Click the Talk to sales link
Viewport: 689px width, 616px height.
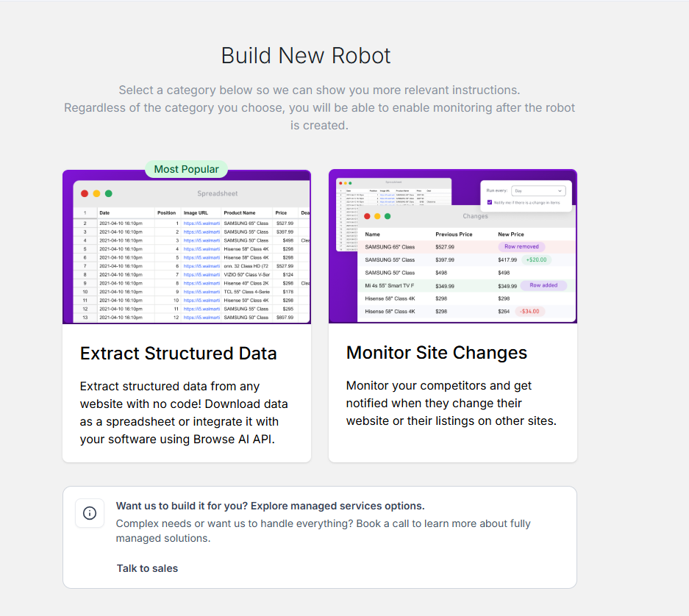[147, 568]
